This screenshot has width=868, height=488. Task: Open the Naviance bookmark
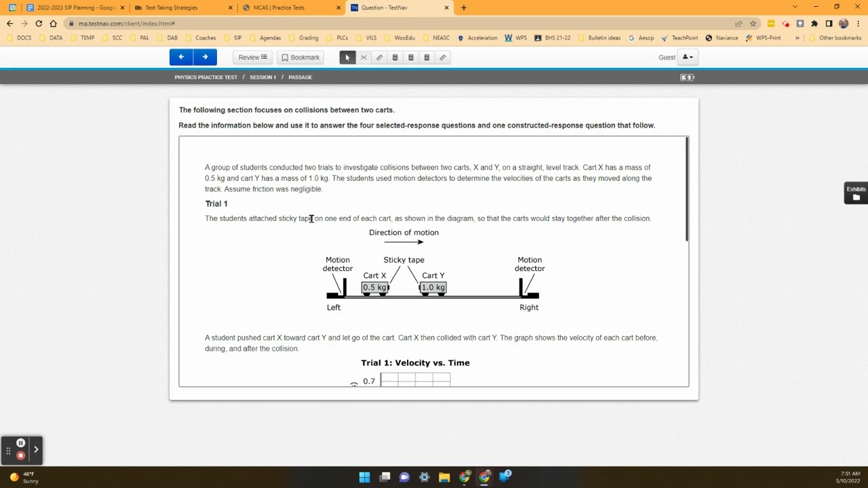coord(722,38)
